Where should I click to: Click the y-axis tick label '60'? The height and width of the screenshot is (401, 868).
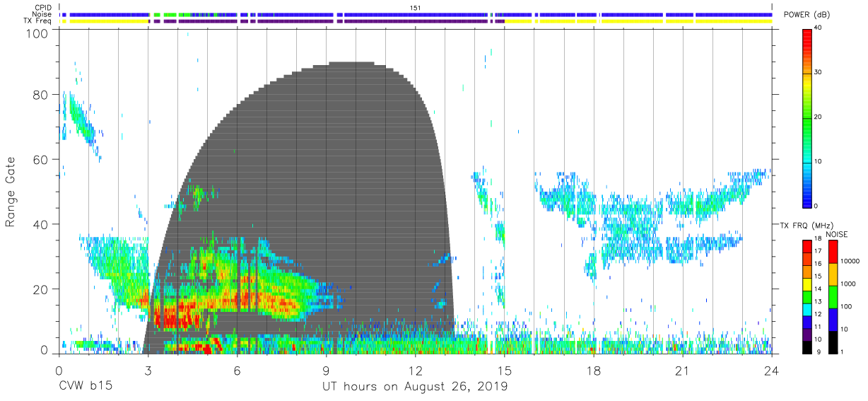(x=42, y=160)
